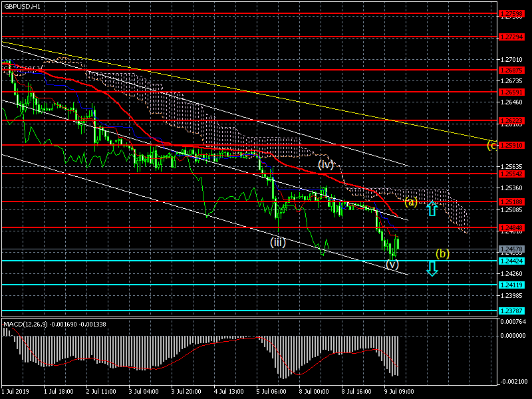Screen dimensions: 532x399
Task: Click the 1.25360 axis price value
Action: click(x=511, y=188)
